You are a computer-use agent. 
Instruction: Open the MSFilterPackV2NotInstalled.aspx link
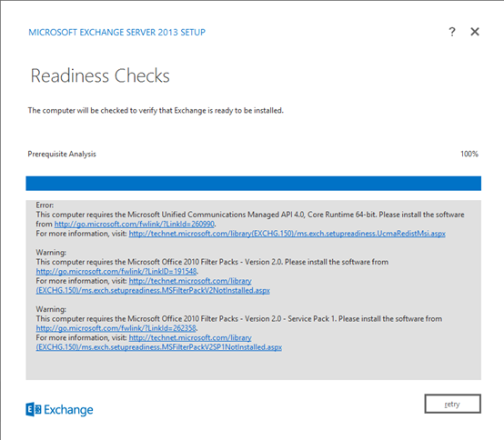coord(153,285)
